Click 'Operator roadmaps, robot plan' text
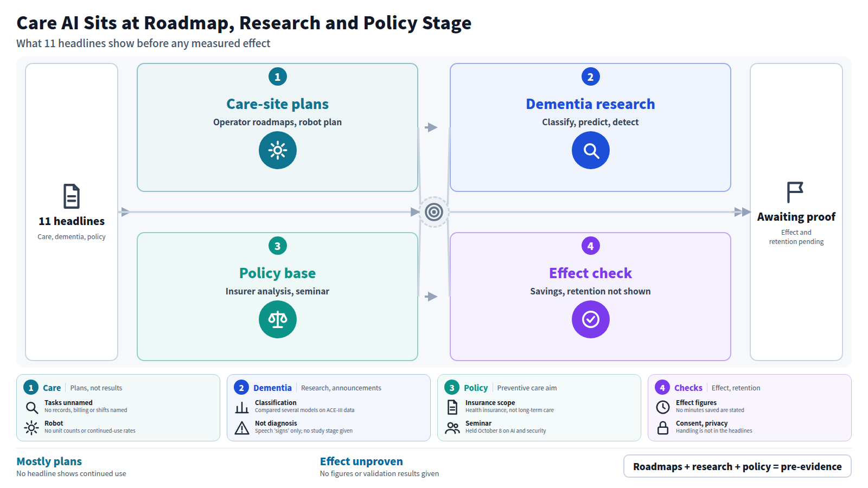This screenshot has width=868, height=488. tap(278, 122)
